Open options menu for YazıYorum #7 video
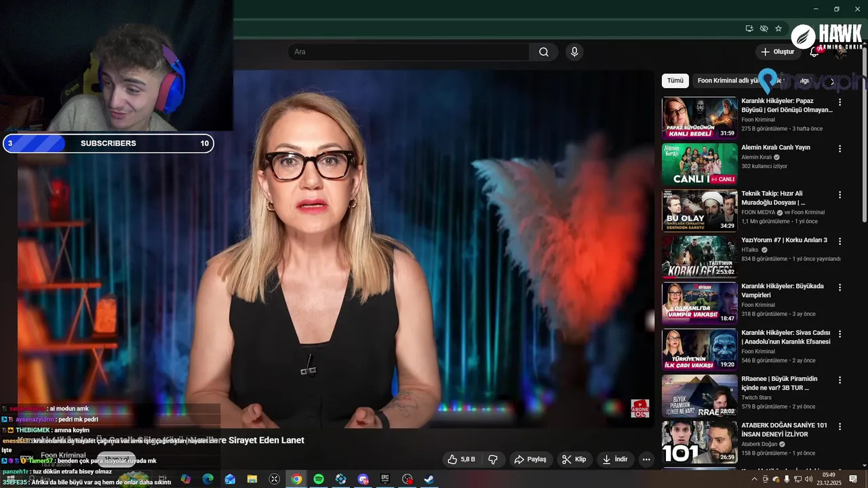Screen dimensions: 868x488 coord(840,241)
